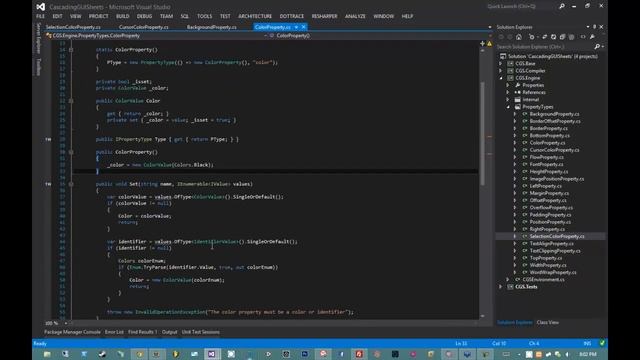Expand the Internal folder
Image resolution: width=640 pixels, height=360 pixels.
point(508,100)
